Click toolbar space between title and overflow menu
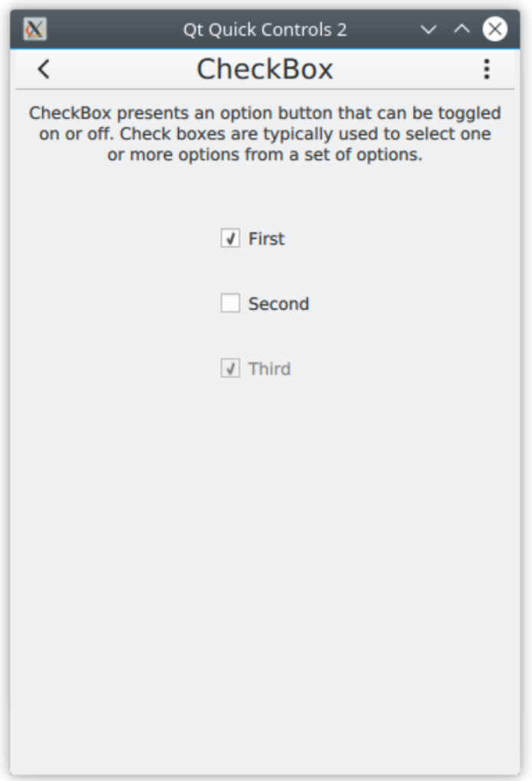The width and height of the screenshot is (532, 781). (407, 70)
